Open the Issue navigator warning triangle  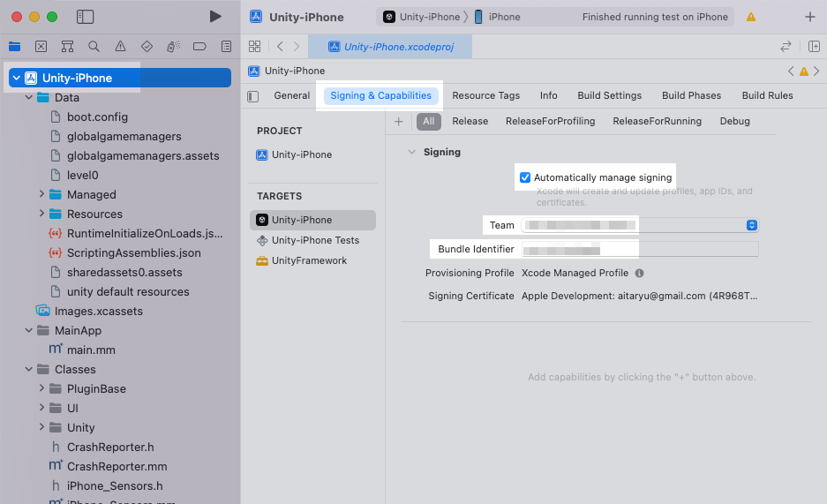[120, 47]
